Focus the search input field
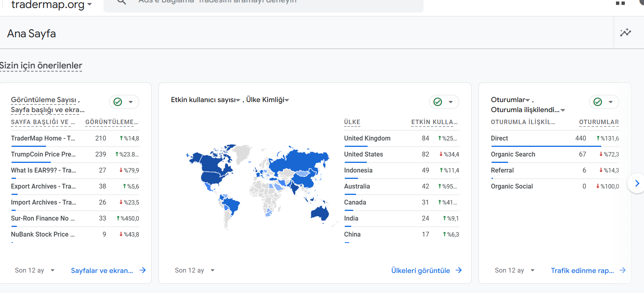The height and width of the screenshot is (293, 644). (x=263, y=3)
